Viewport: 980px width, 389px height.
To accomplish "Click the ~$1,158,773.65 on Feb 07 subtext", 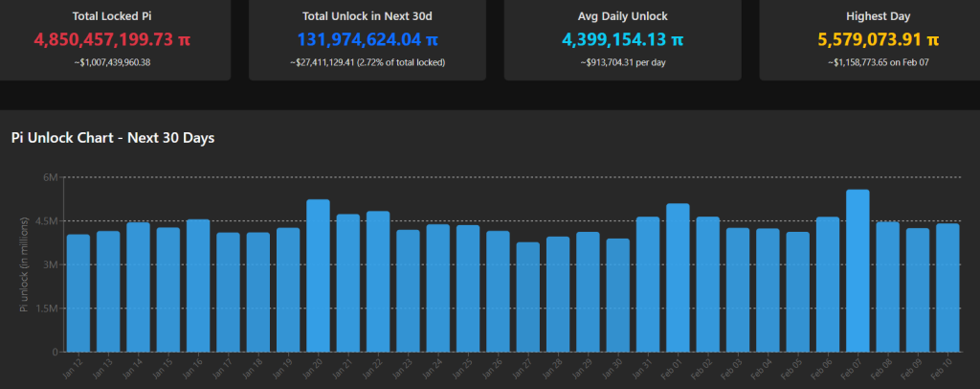I will (x=877, y=62).
